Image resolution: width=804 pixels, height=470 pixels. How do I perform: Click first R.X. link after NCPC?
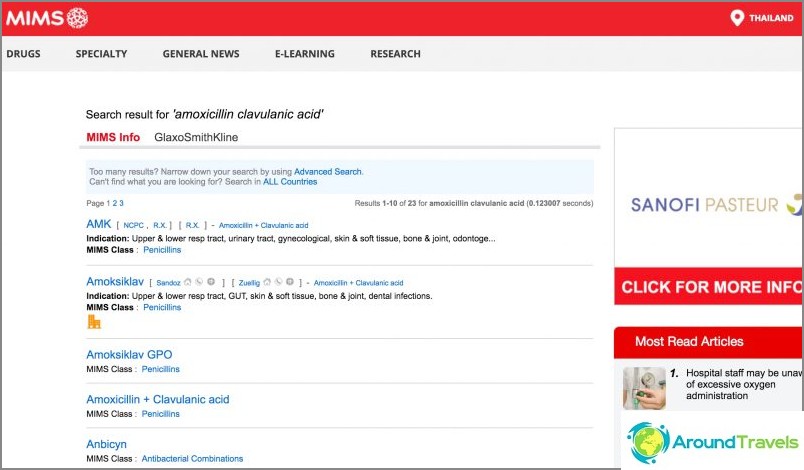tap(159, 226)
